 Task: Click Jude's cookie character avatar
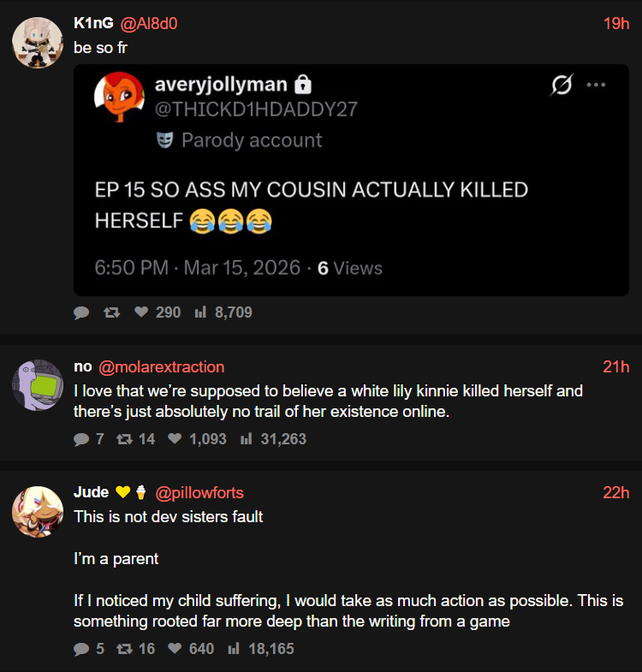point(38,512)
